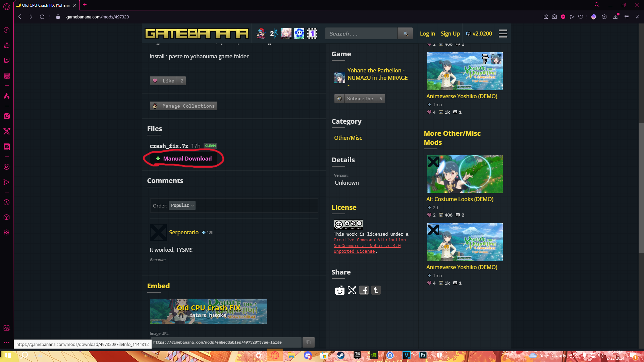Open a new browser tab
644x362 pixels.
coord(85,5)
